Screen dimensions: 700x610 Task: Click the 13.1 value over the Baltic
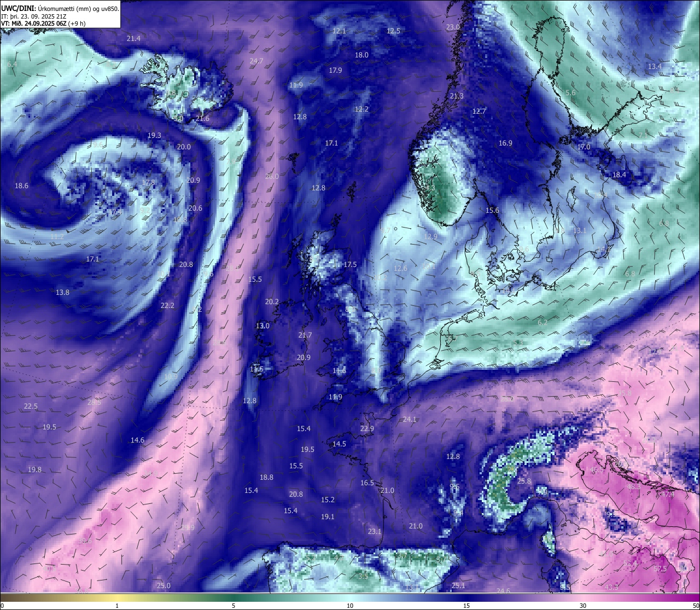click(x=579, y=230)
